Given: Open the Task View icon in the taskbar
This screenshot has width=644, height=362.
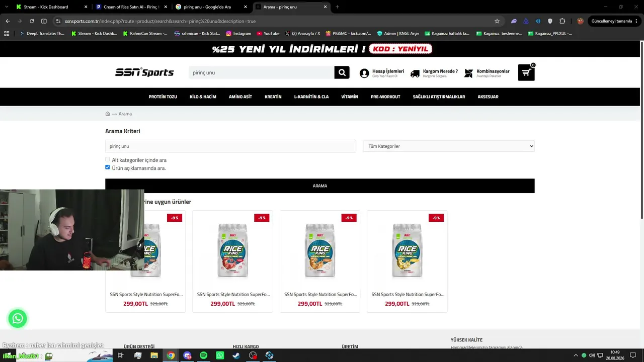Looking at the screenshot, I should tap(121, 355).
